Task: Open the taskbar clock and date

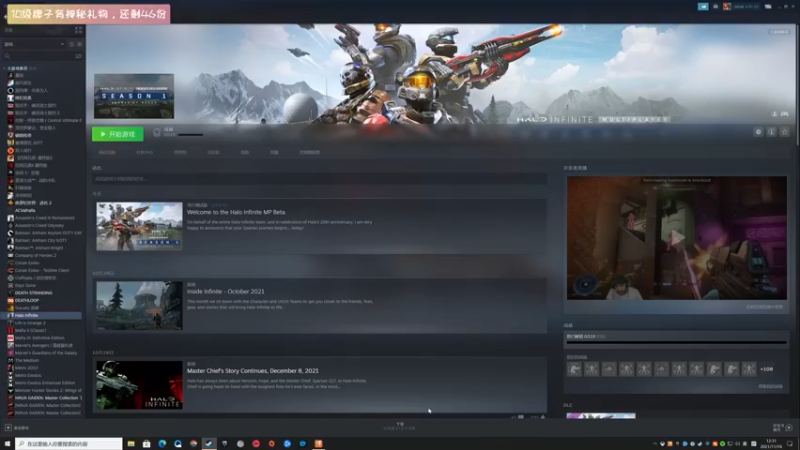Action: pyautogui.click(x=771, y=443)
